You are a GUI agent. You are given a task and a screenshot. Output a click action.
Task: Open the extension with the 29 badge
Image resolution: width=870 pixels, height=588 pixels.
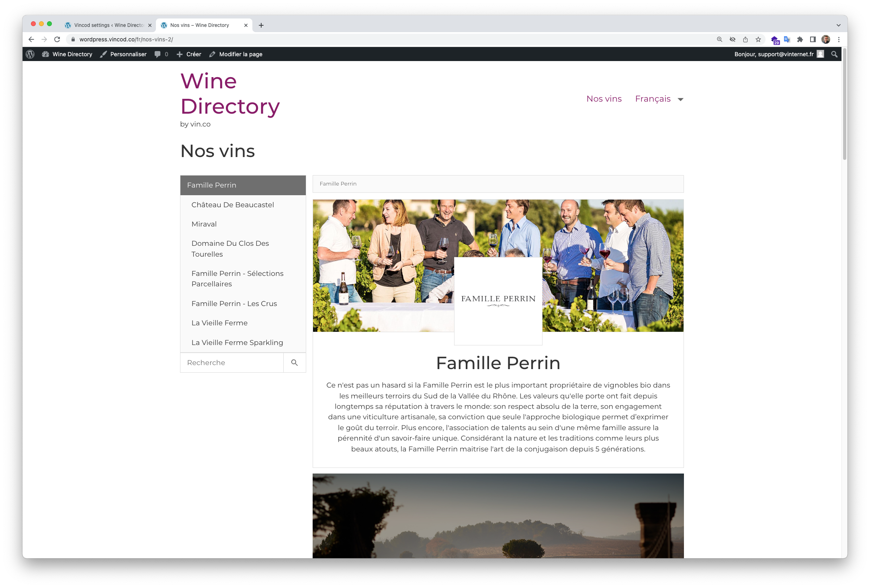(x=775, y=40)
